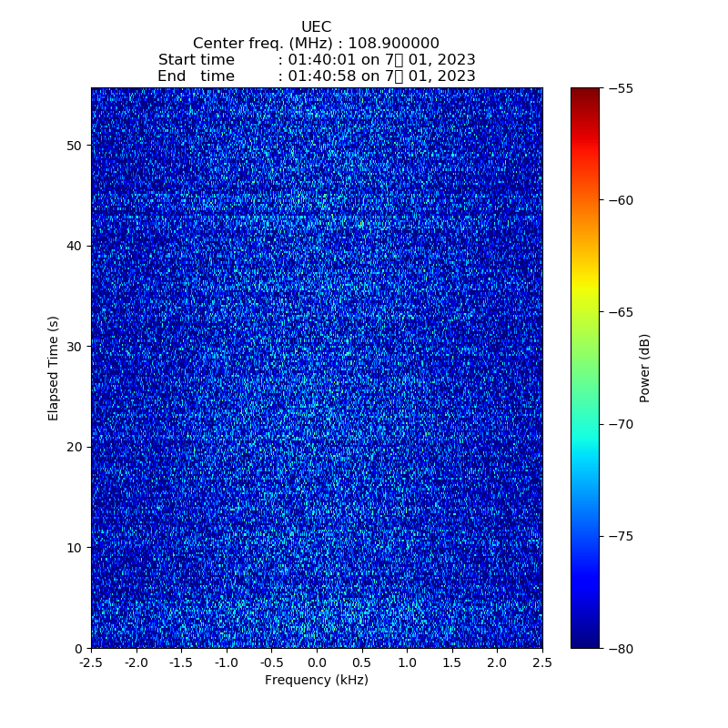This screenshot has width=728, height=728.
Task: Click the 0.0 tick on frequency axis
Action: coord(317,662)
